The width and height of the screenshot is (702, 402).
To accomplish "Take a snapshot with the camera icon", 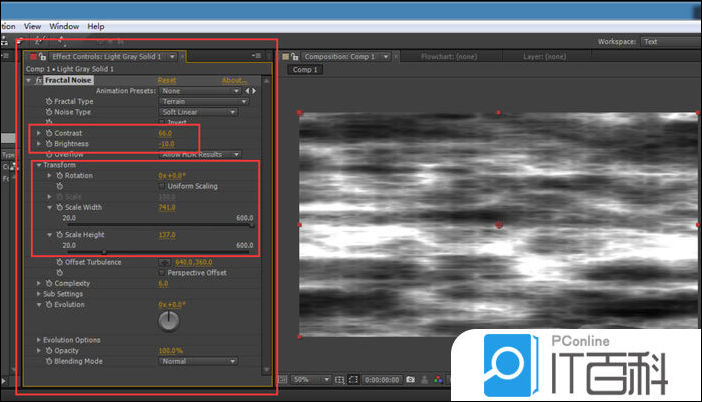I will (x=411, y=380).
